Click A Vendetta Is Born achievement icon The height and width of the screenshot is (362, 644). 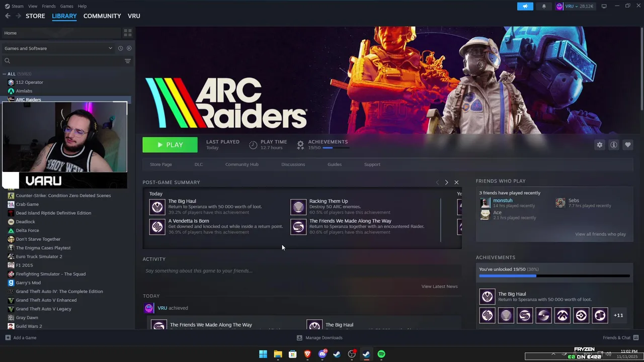pos(157,227)
